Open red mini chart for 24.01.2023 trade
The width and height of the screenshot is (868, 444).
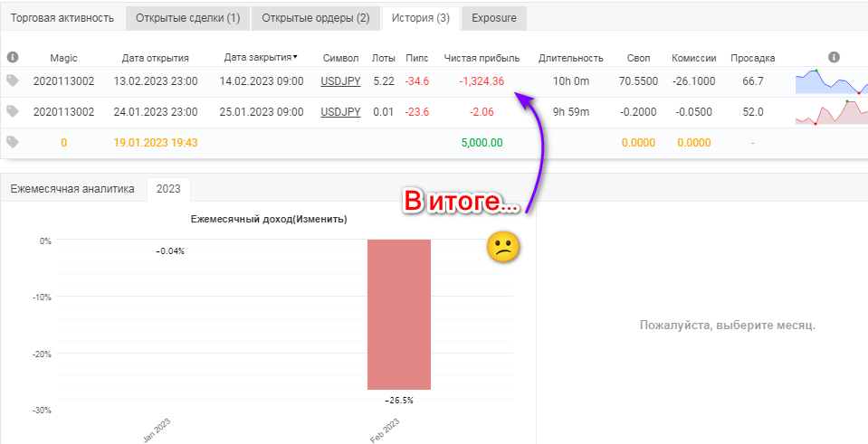pyautogui.click(x=832, y=112)
